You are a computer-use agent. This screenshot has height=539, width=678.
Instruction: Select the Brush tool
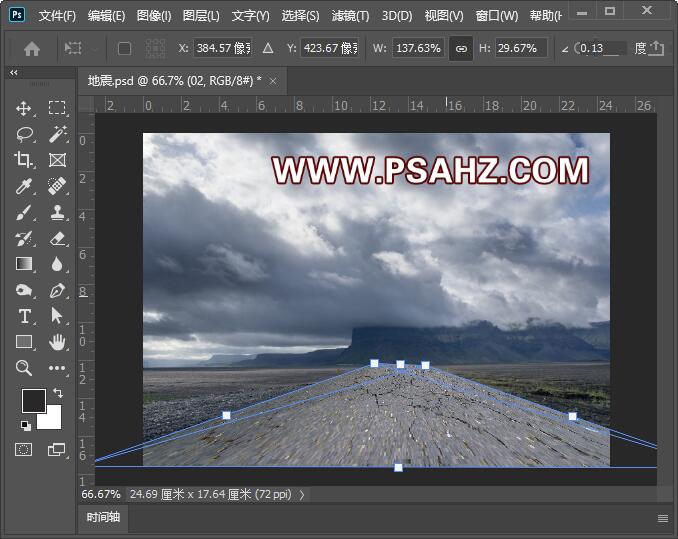coord(23,212)
